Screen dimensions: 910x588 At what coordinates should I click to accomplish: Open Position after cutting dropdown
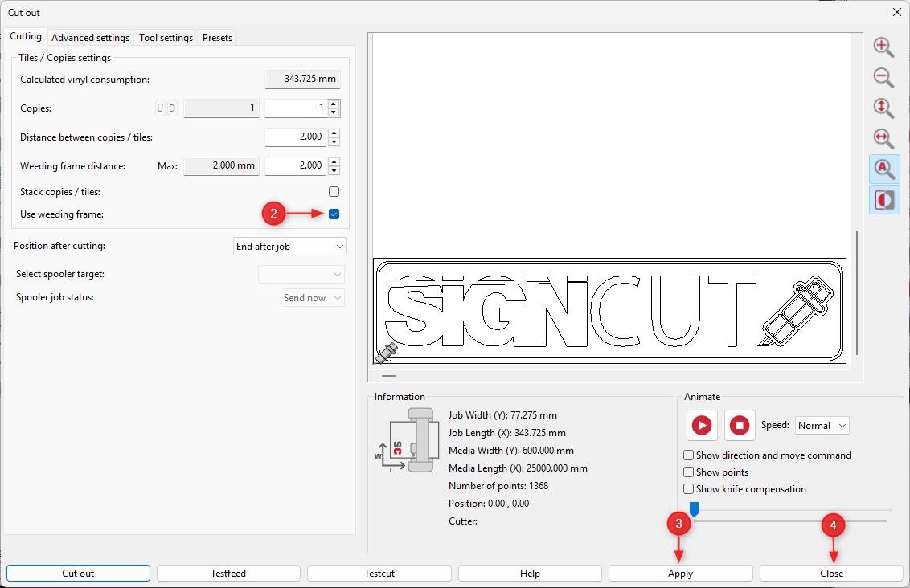click(289, 247)
